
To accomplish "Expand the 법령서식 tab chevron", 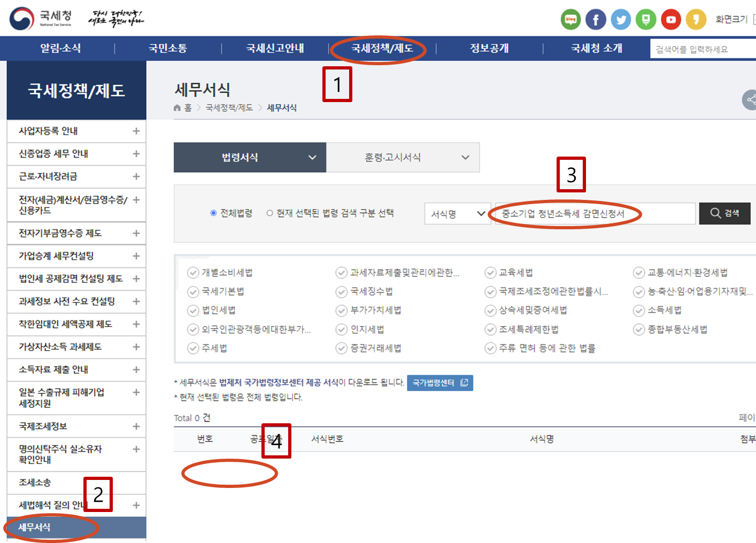I will 313,157.
